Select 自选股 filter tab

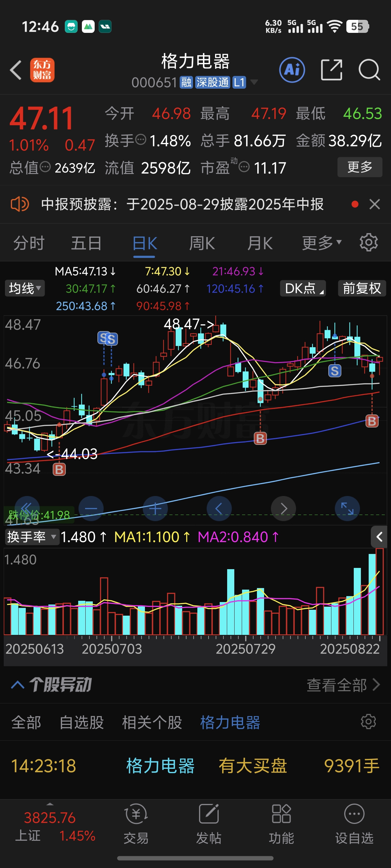coord(82,722)
